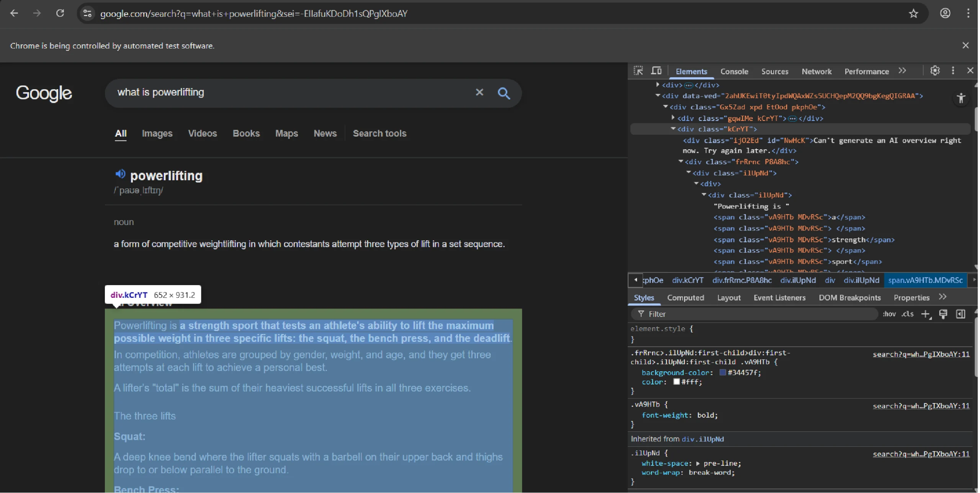
Task: Open the Maps search filter
Action: (286, 133)
